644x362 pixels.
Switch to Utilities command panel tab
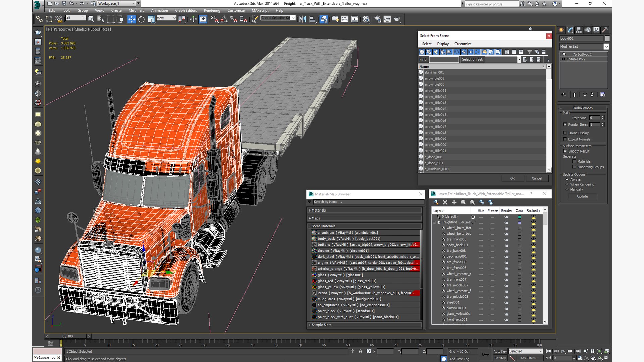pyautogui.click(x=605, y=30)
